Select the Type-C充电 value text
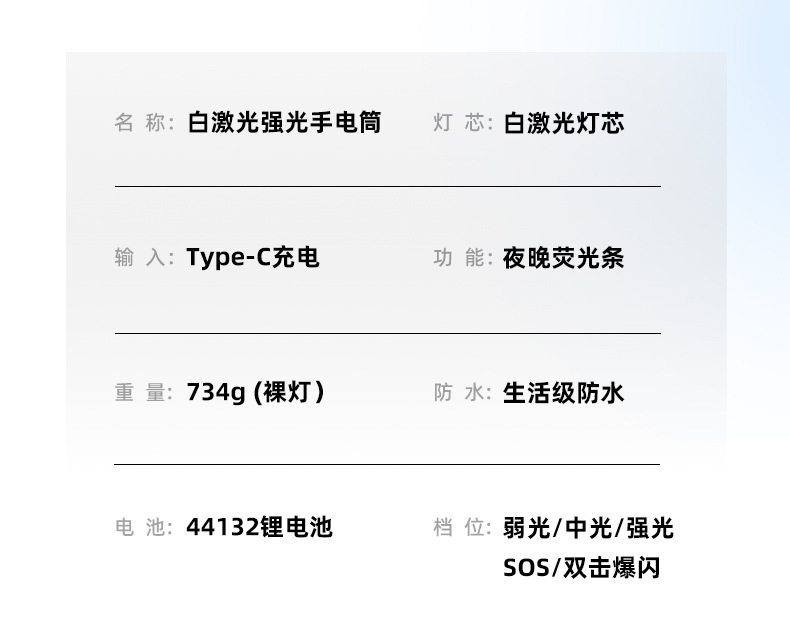Screen dimensions: 790x640 252,258
